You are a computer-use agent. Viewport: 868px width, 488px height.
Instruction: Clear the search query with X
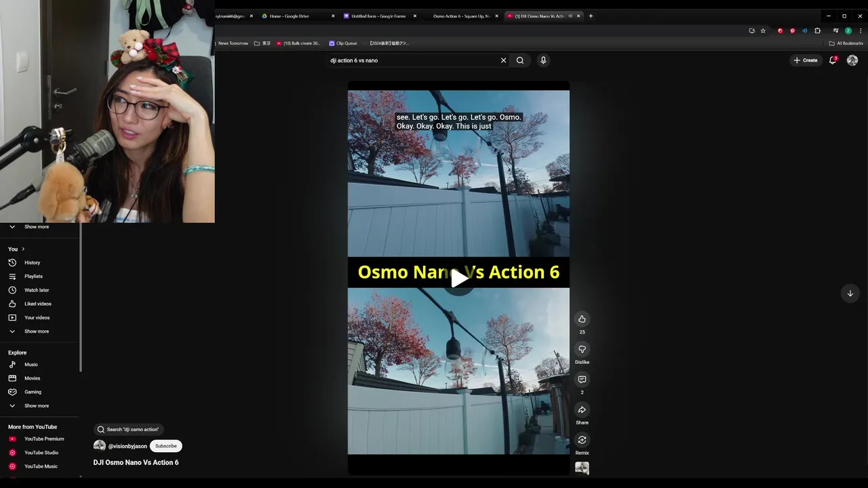(503, 60)
